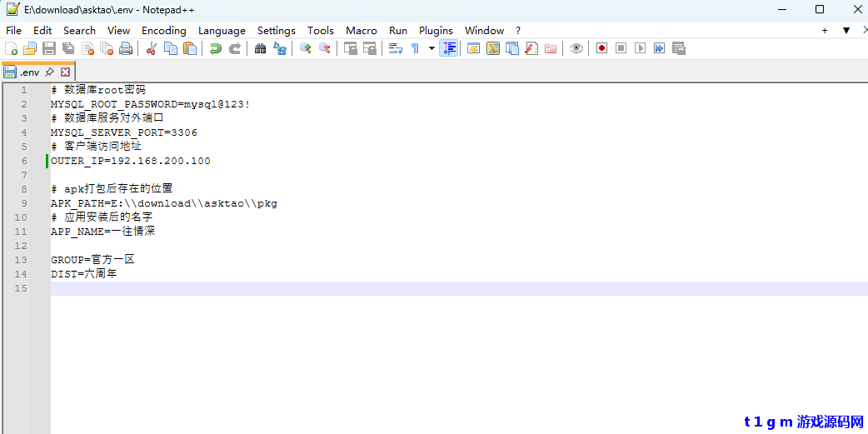Open the black triangle dropdown in menu bar

coord(846,31)
